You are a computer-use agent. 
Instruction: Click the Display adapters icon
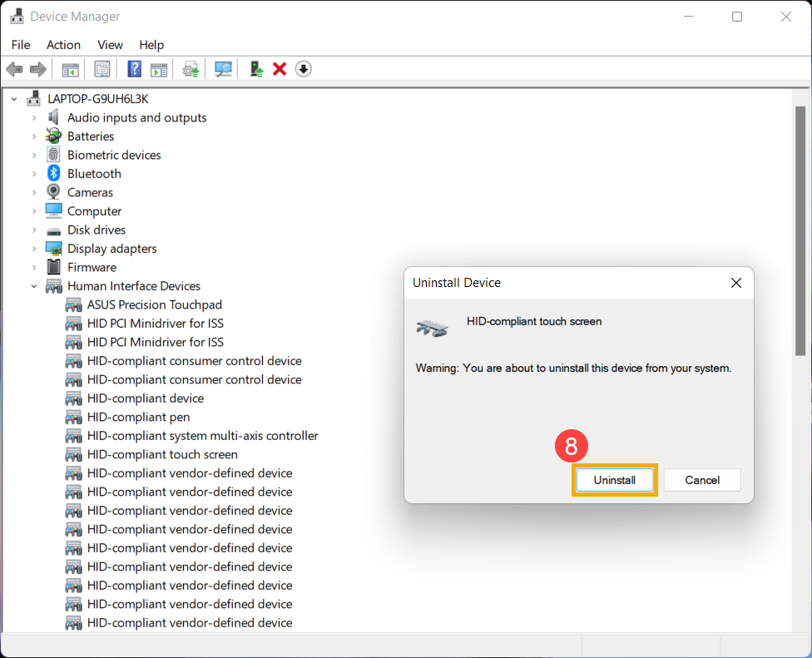[x=54, y=249]
